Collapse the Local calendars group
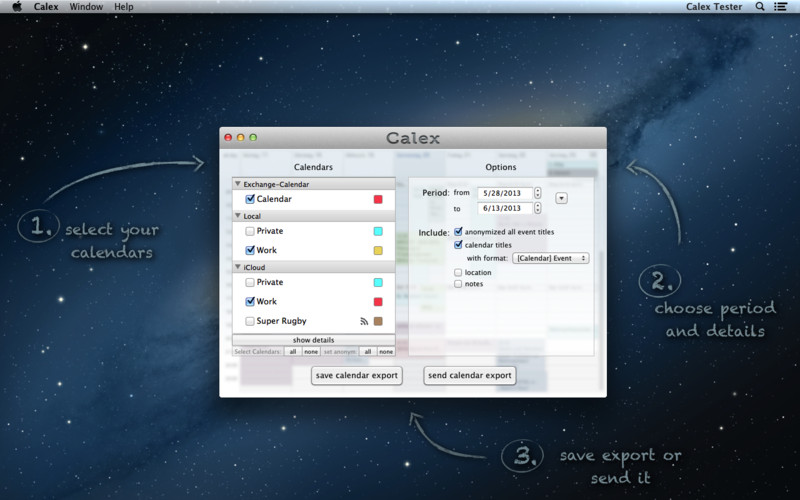Screen dimensions: 800x500 coord(238,216)
